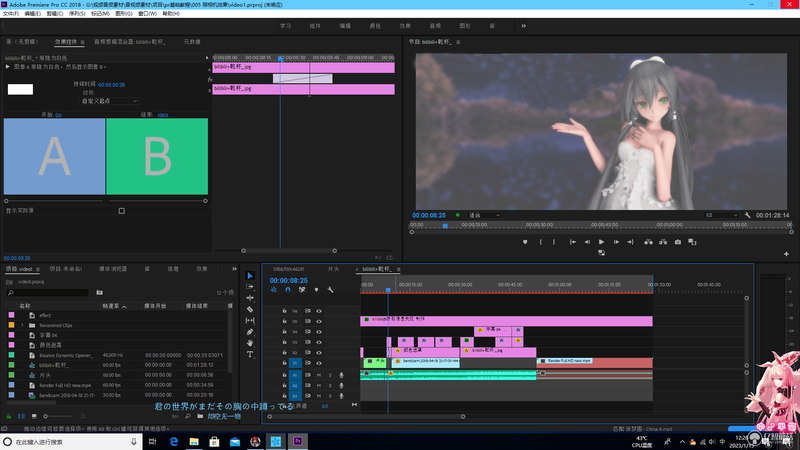Click the transition duration value
The width and height of the screenshot is (800, 450).
click(x=111, y=85)
